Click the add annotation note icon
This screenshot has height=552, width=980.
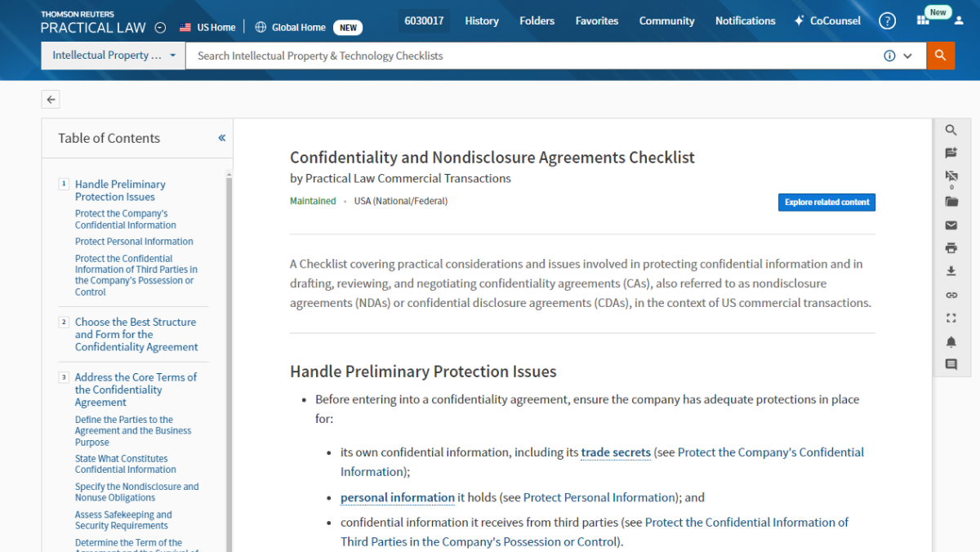coord(951,154)
